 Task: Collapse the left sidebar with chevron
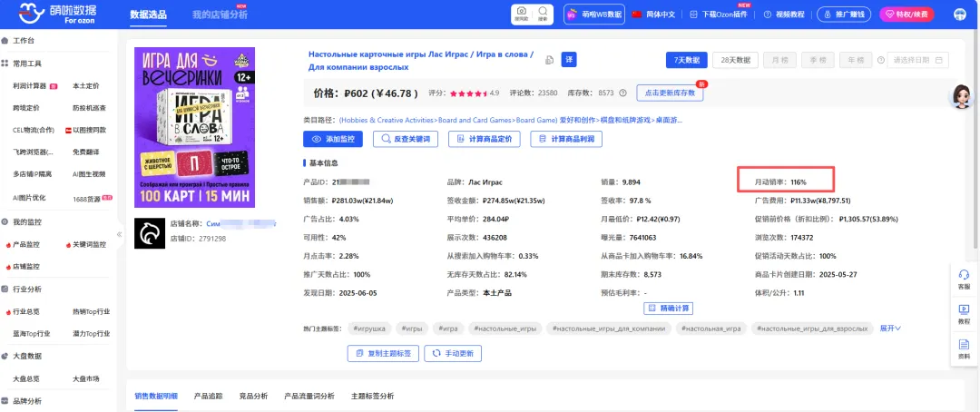[x=119, y=234]
